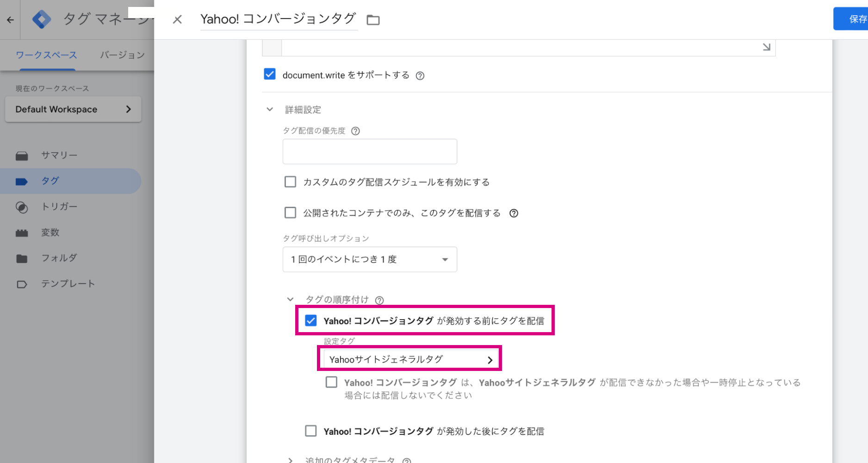The height and width of the screenshot is (463, 868).
Task: Click the back arrow icon at top left
Action: click(10, 20)
